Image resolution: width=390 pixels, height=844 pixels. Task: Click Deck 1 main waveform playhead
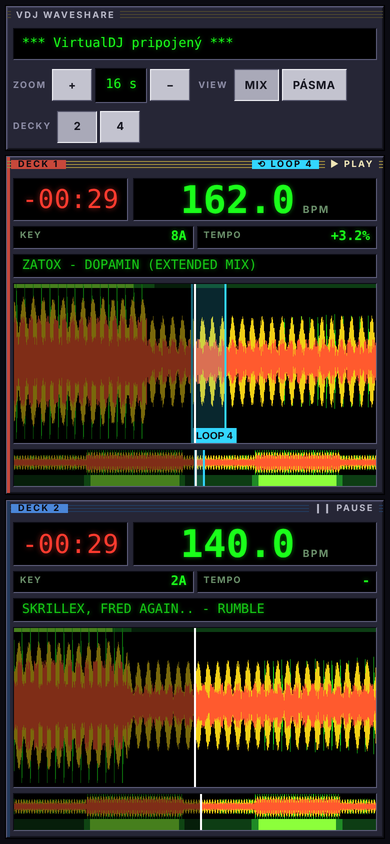coord(195,363)
